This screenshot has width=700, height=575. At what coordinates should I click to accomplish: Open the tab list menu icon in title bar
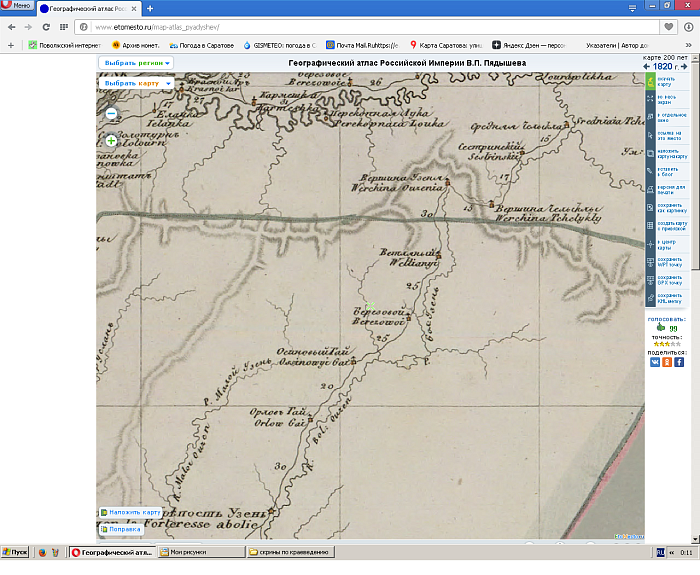click(632, 8)
